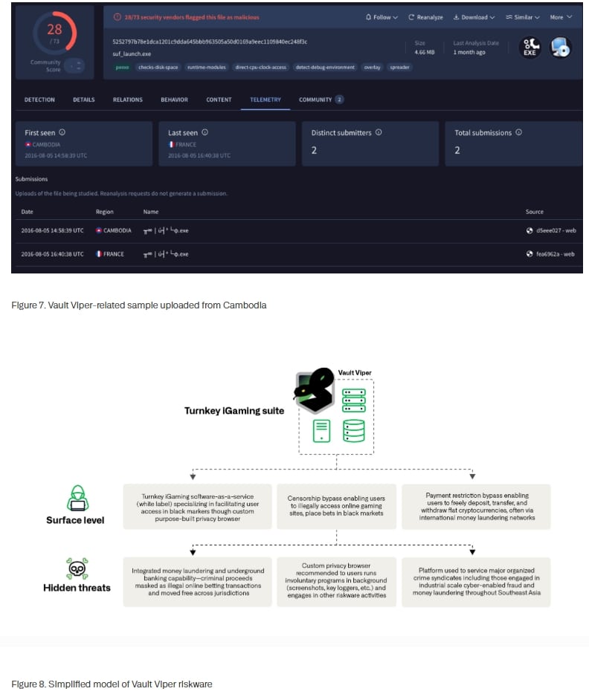Click globe icon for source d5eee027

[530, 230]
